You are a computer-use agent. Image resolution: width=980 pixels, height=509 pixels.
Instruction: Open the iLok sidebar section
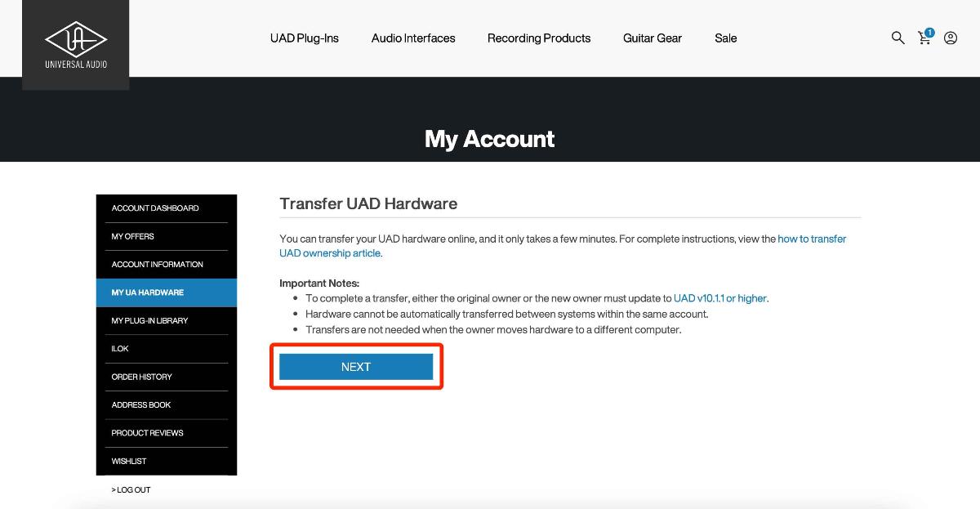[x=120, y=349]
